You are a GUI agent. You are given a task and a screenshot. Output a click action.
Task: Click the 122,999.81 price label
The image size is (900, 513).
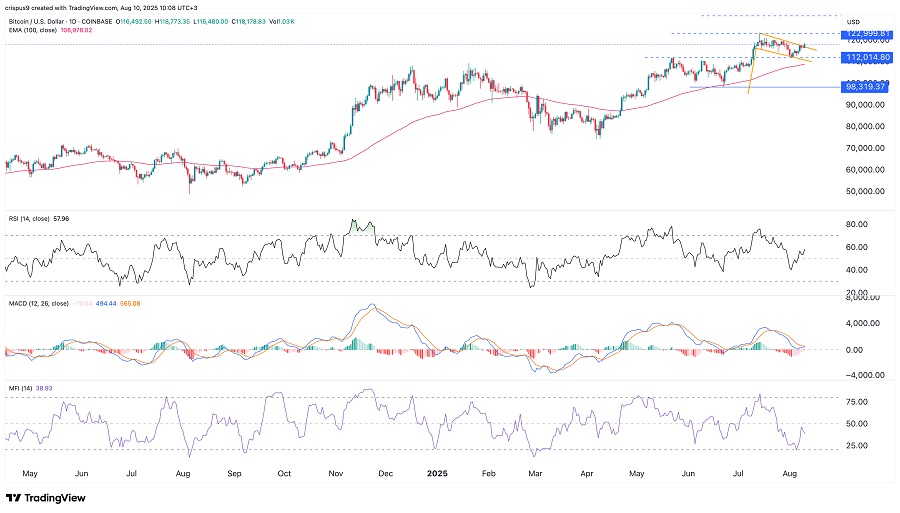tap(867, 33)
